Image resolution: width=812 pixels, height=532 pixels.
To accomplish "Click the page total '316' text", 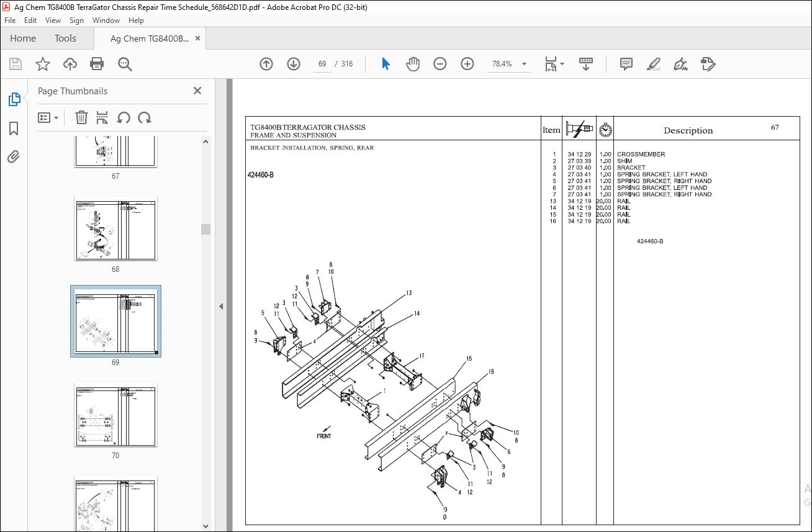I will [x=347, y=64].
